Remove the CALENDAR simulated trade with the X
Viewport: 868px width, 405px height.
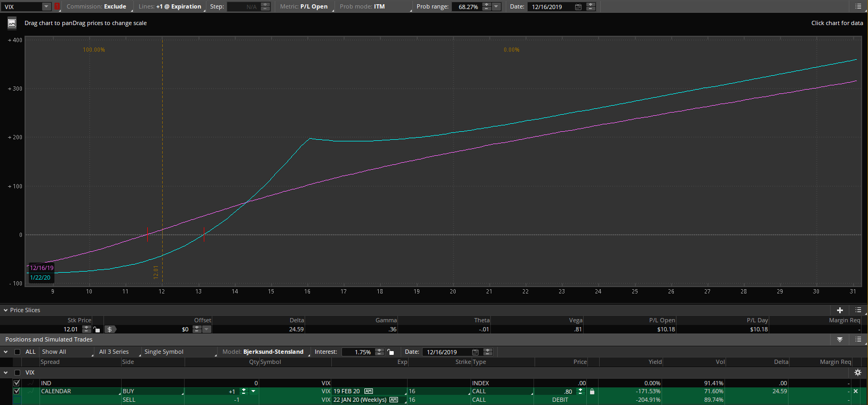(x=856, y=391)
